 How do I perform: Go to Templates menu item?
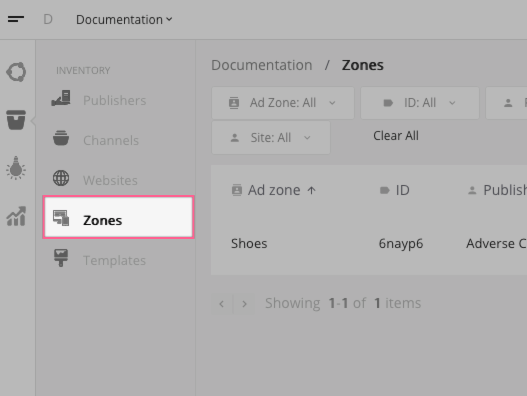pos(114,261)
